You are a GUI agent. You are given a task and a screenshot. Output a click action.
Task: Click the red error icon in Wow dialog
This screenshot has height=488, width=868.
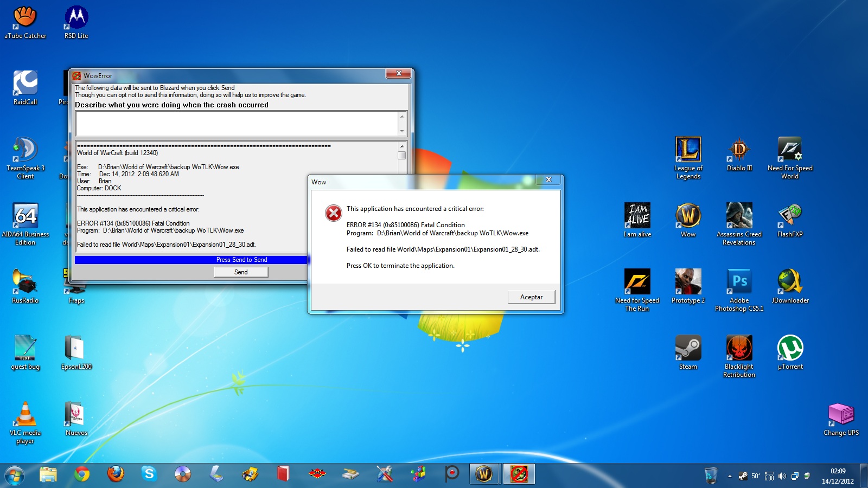coord(333,213)
